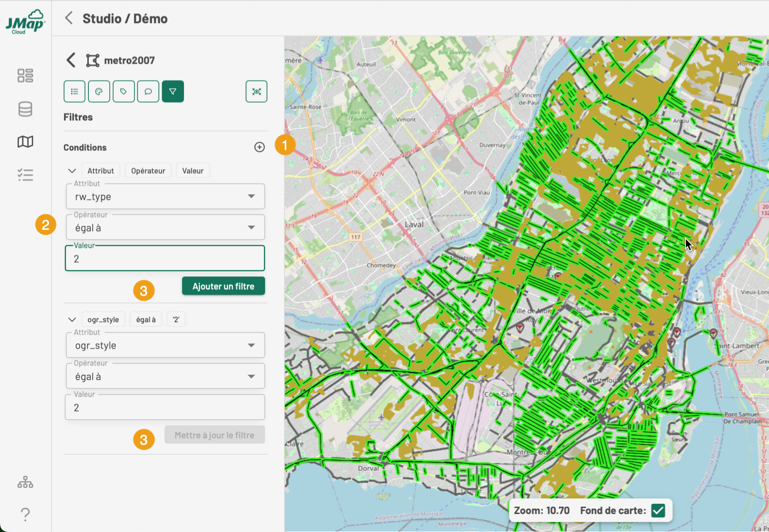Image resolution: width=769 pixels, height=532 pixels.
Task: Open the help question mark
Action: tap(25, 514)
